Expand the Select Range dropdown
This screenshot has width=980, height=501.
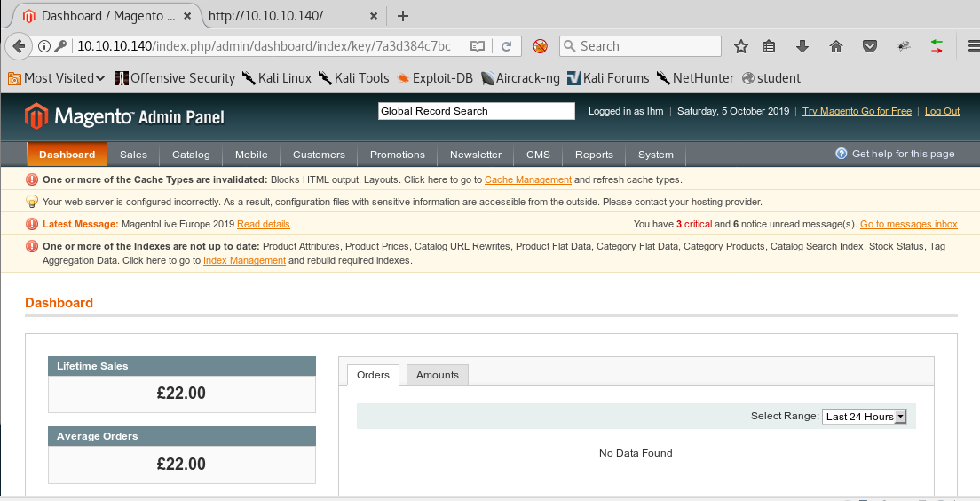pyautogui.click(x=865, y=417)
